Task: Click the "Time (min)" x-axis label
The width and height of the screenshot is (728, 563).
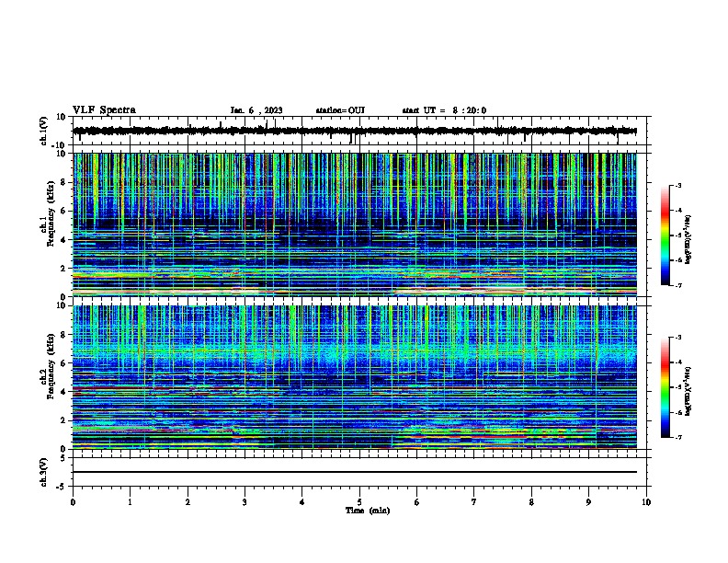Action: [368, 511]
